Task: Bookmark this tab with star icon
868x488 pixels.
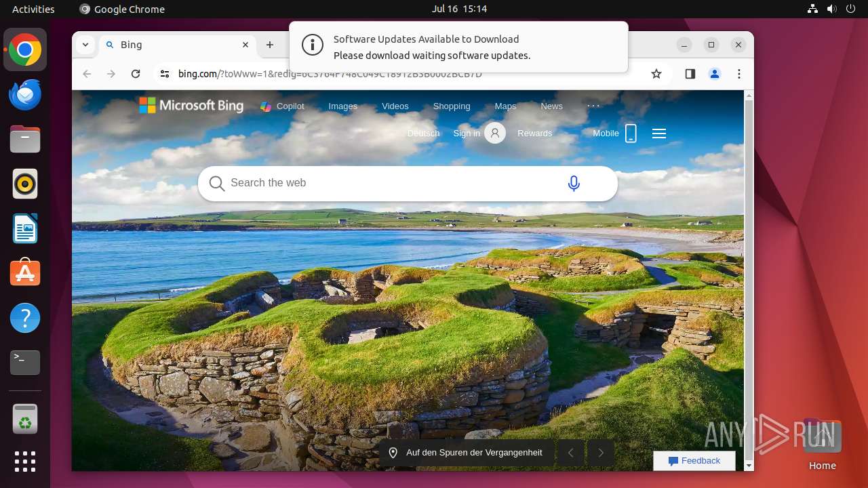Action: 656,74
